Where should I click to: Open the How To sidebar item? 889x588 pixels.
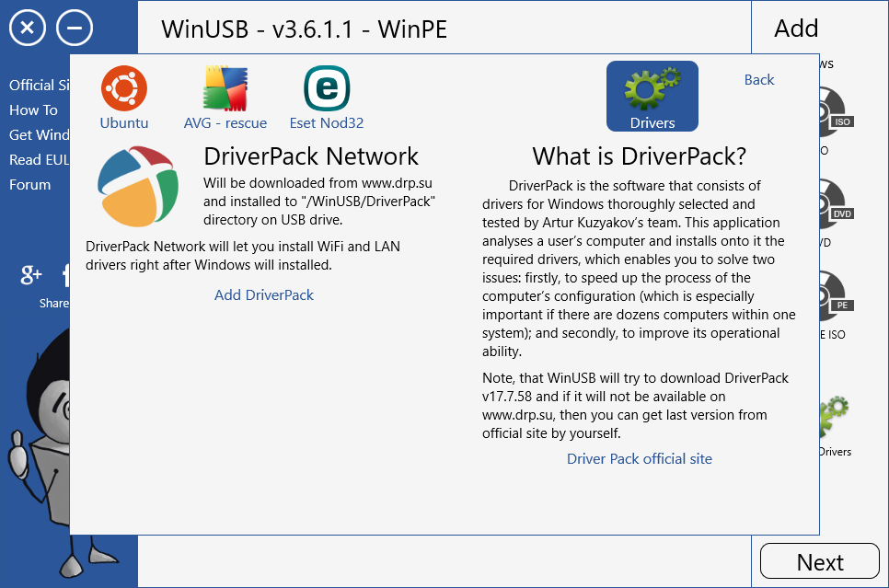point(33,110)
